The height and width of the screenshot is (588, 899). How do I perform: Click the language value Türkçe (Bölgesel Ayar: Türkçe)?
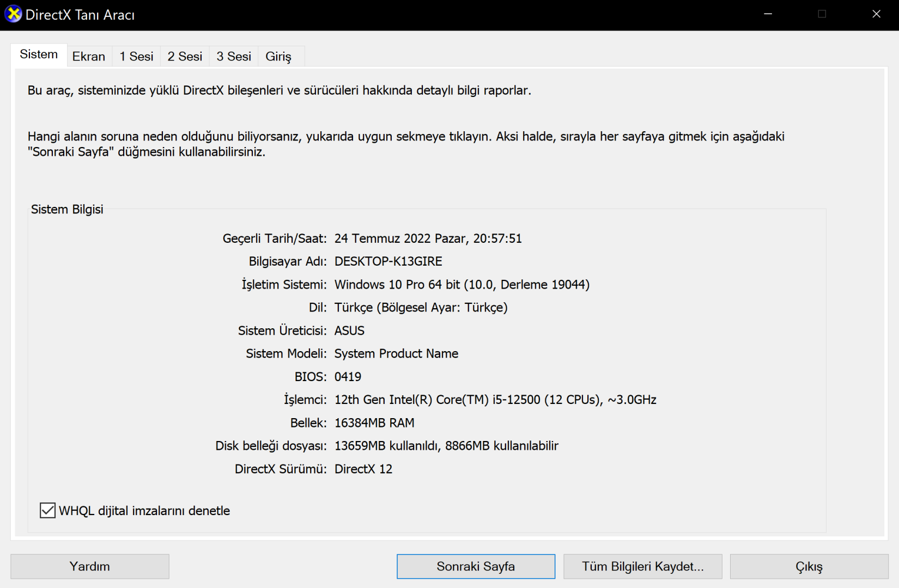click(x=421, y=308)
